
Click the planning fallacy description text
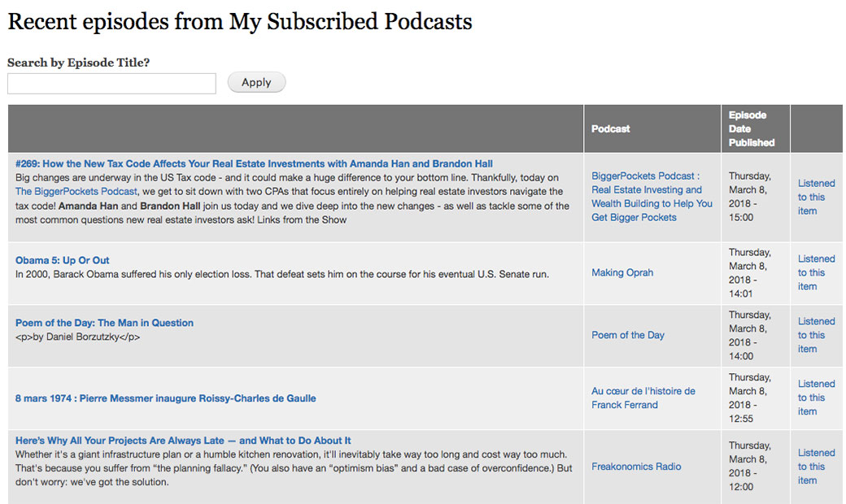tap(294, 468)
